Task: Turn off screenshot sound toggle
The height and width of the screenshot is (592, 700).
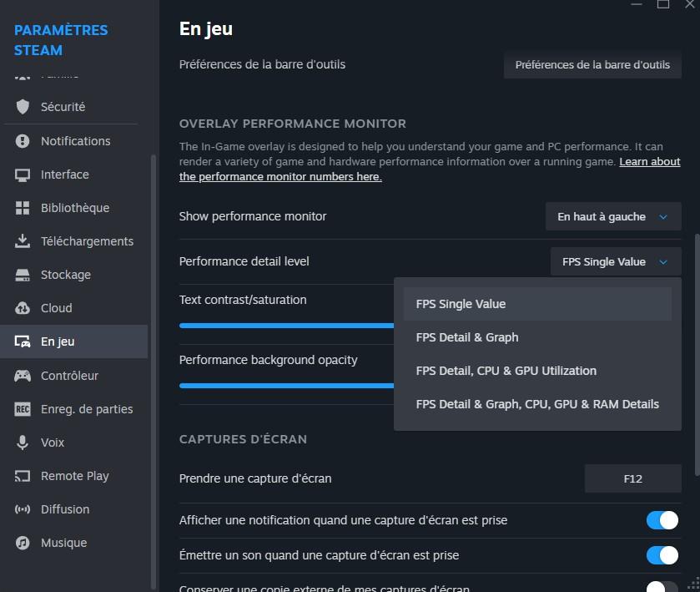Action: 662,555
